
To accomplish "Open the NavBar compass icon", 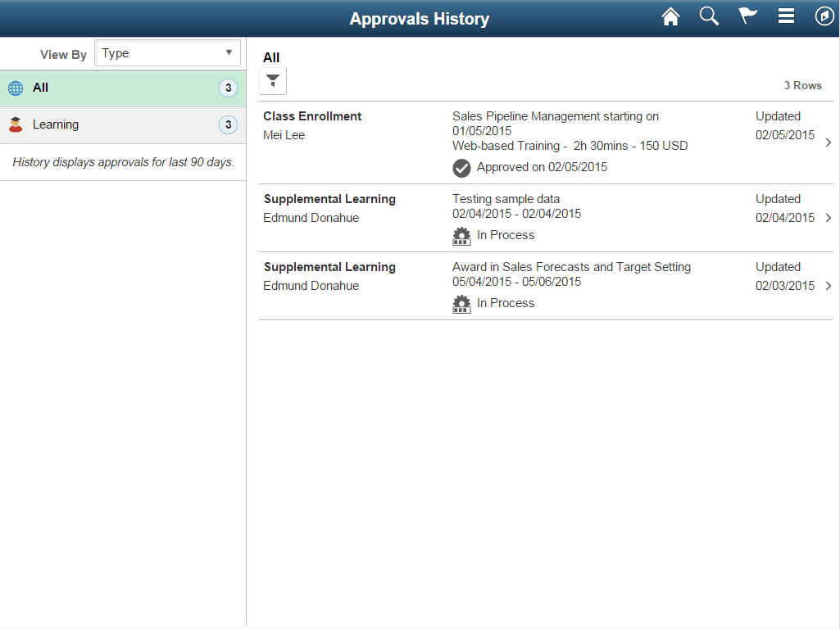I will coord(824,16).
